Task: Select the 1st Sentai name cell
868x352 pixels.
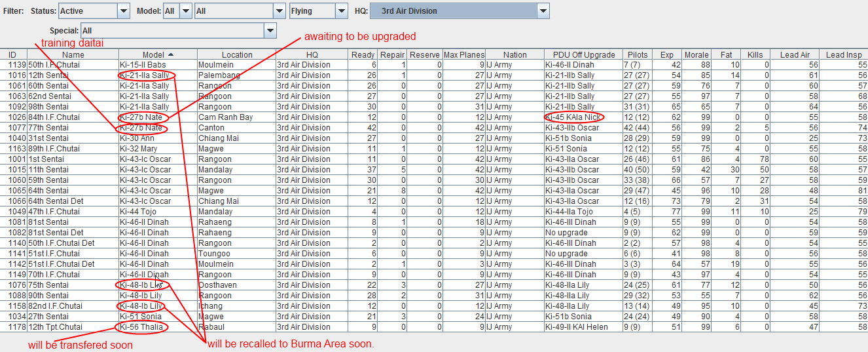Action: coord(73,159)
